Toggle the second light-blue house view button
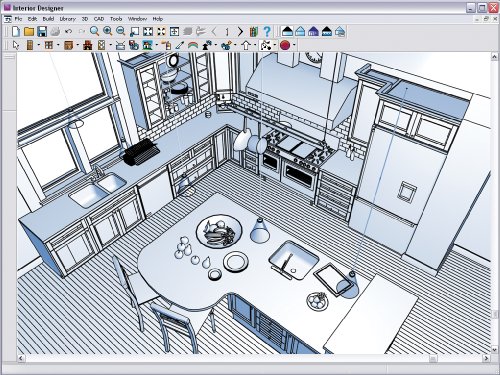Viewport: 500px width, 375px height. click(300, 32)
